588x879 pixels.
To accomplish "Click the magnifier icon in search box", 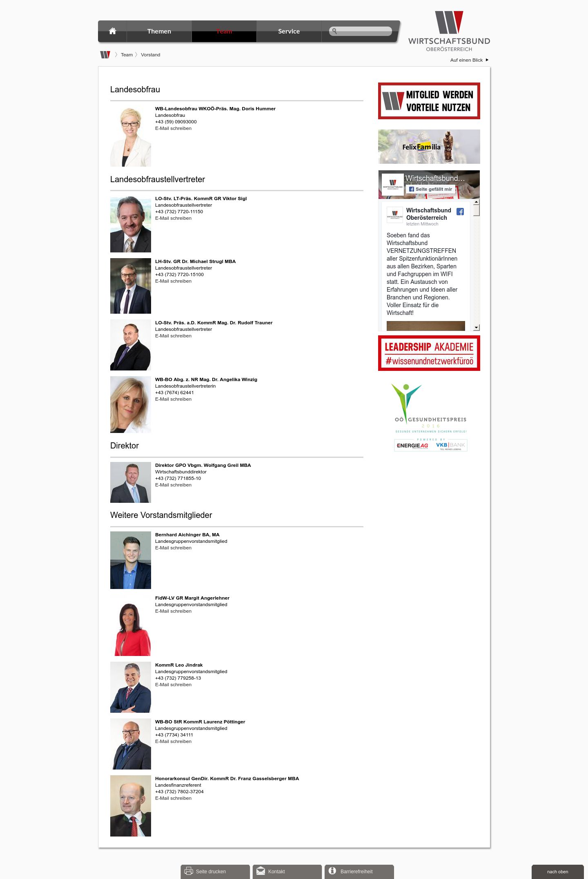I will (334, 31).
